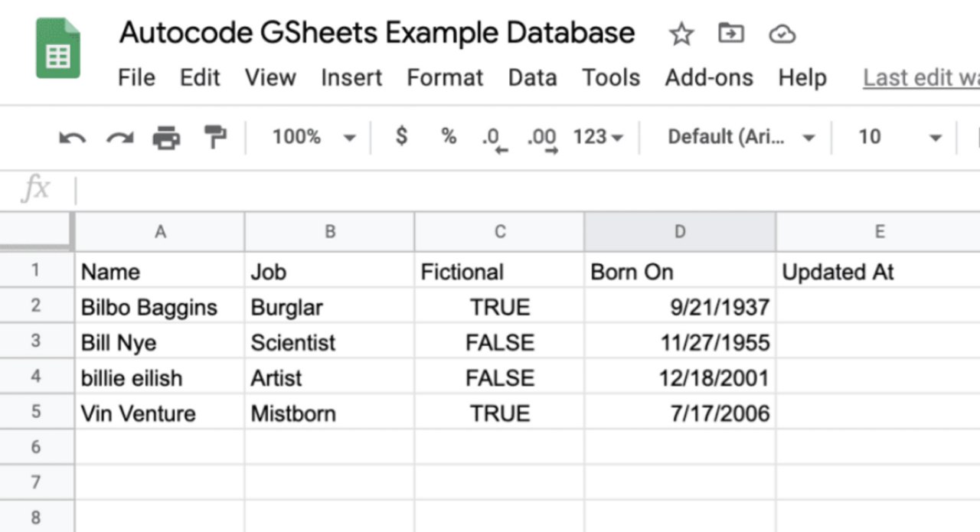Image resolution: width=980 pixels, height=532 pixels.
Task: Move document using folder icon
Action: (x=731, y=33)
